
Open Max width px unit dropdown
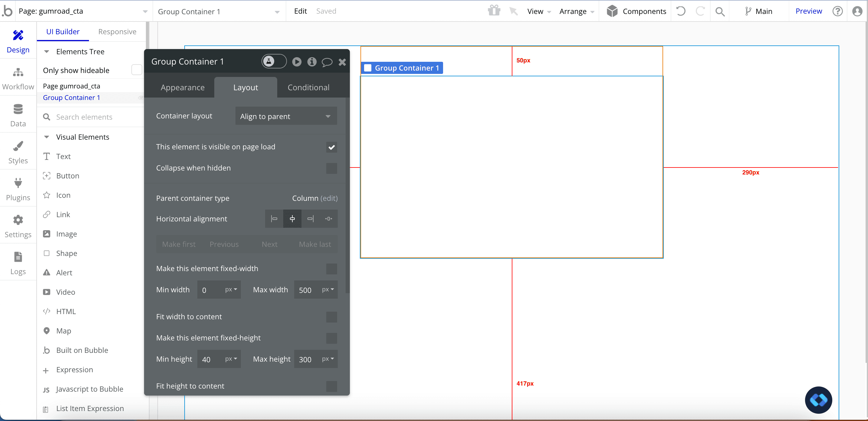point(327,290)
